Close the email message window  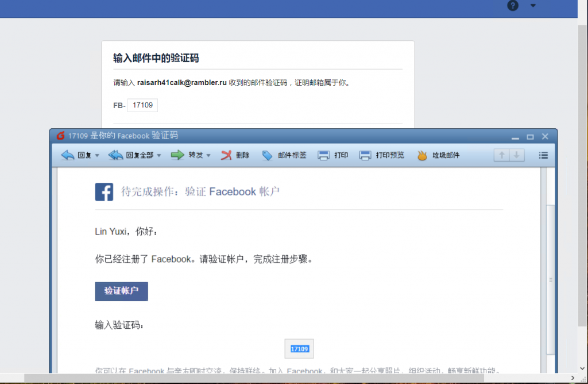coord(546,136)
